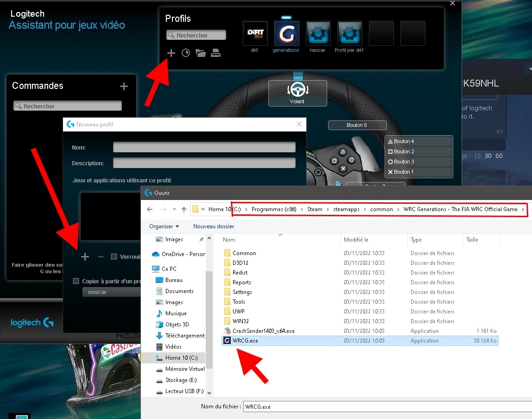Create a new profile with the plus icon
Image resolution: width=532 pixels, height=419 pixels.
[x=171, y=53]
